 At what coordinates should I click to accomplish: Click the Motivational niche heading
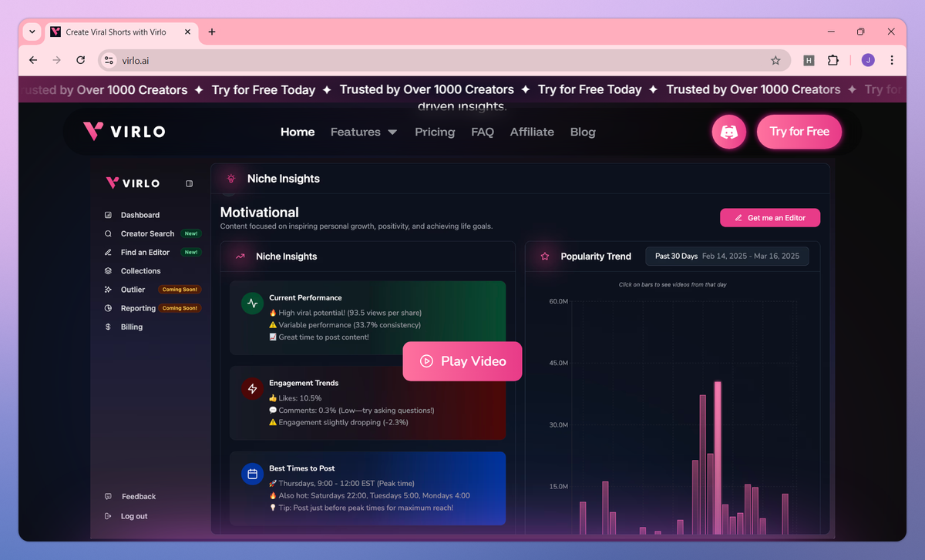(259, 213)
